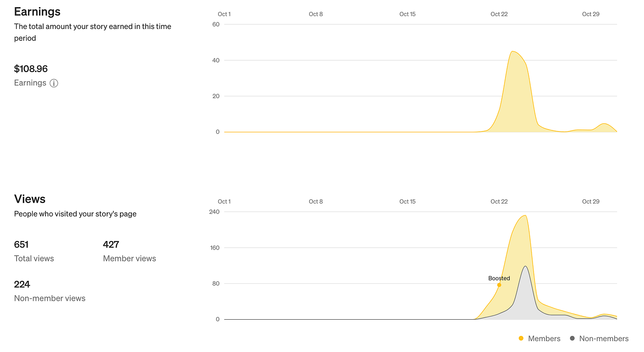The image size is (644, 352).
Task: Click Oct 22 label on Earnings chart
Action: tap(499, 14)
